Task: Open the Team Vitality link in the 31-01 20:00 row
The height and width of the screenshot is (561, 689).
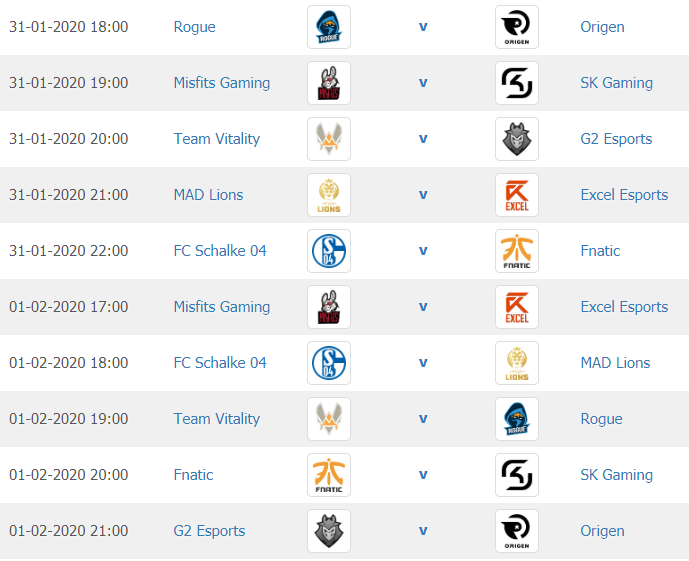Action: pyautogui.click(x=217, y=139)
